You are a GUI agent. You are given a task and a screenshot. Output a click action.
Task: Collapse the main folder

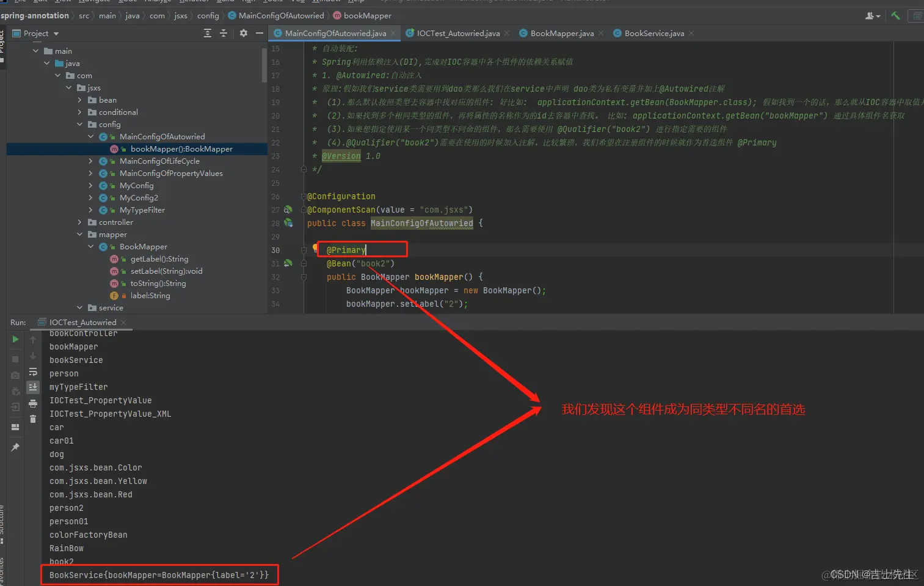pyautogui.click(x=35, y=51)
